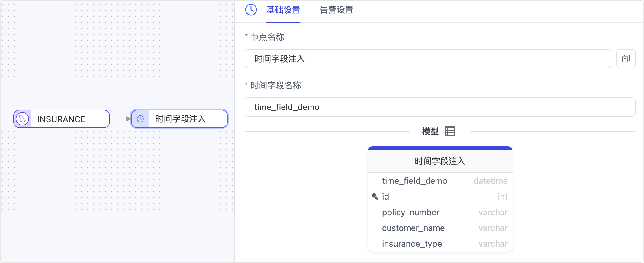The height and width of the screenshot is (263, 644).
Task: Open the 告警设置 tab
Action: click(336, 10)
